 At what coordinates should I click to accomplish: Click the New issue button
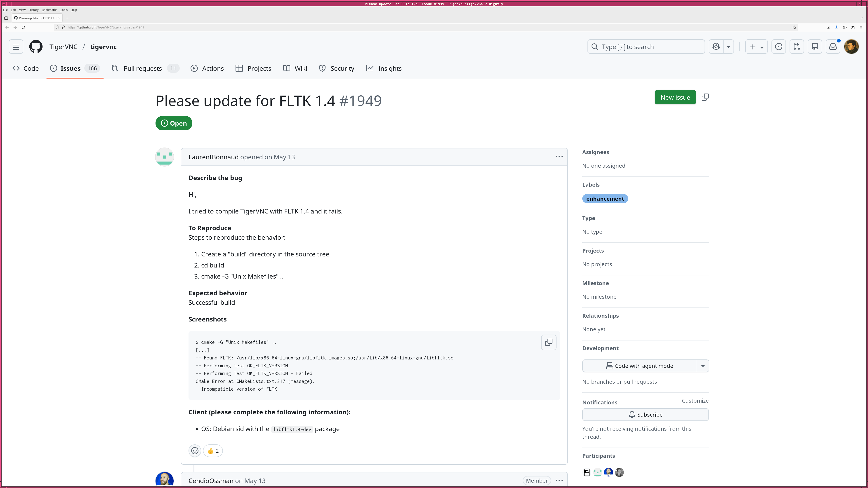click(675, 97)
